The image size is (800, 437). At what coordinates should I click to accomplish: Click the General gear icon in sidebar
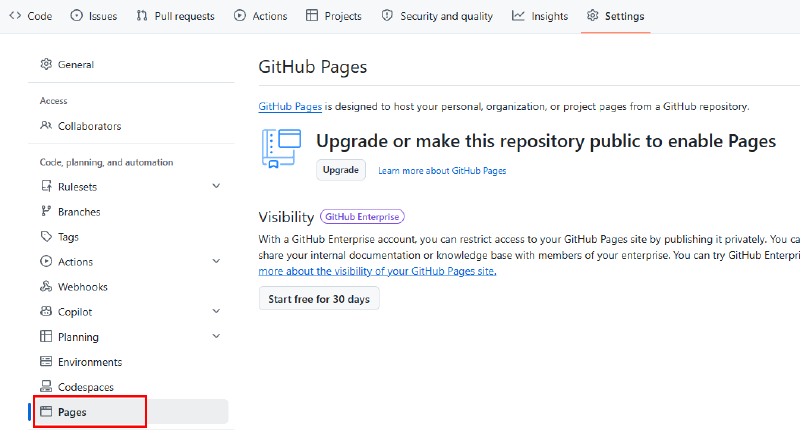(x=46, y=64)
